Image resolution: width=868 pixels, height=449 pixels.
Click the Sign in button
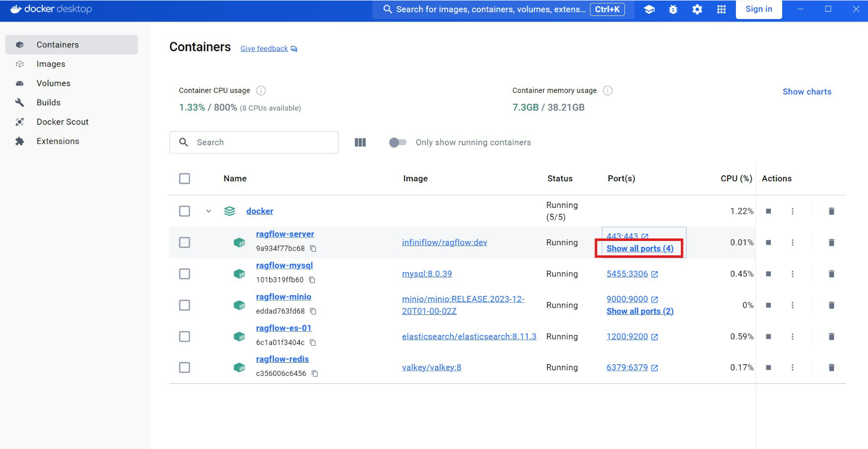click(x=759, y=9)
